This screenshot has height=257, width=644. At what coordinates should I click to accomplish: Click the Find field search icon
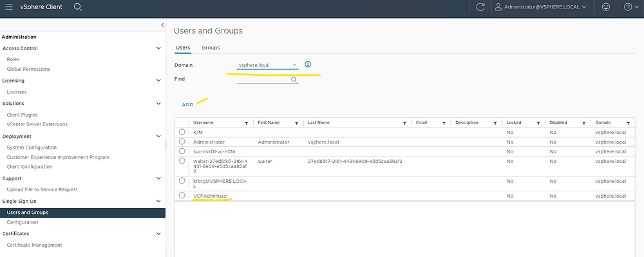pyautogui.click(x=294, y=80)
